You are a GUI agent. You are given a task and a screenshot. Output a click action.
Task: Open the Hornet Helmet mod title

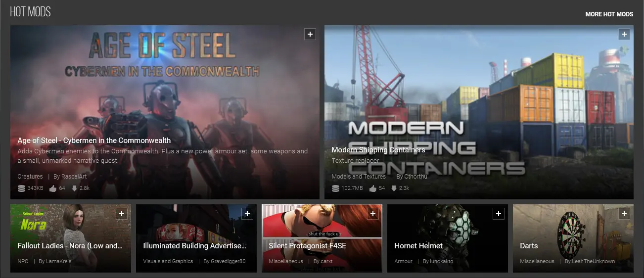(x=418, y=246)
